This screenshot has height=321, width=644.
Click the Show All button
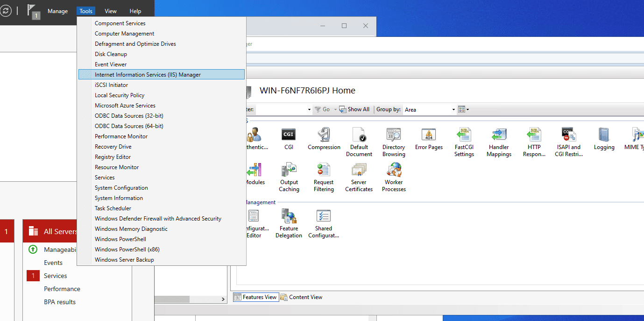[354, 109]
